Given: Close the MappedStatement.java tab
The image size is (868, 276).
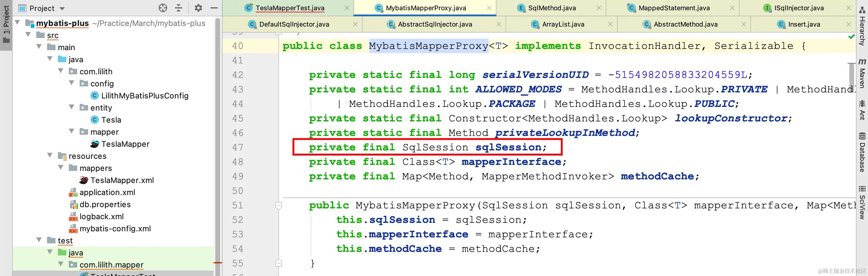Looking at the screenshot, I should pos(732,8).
